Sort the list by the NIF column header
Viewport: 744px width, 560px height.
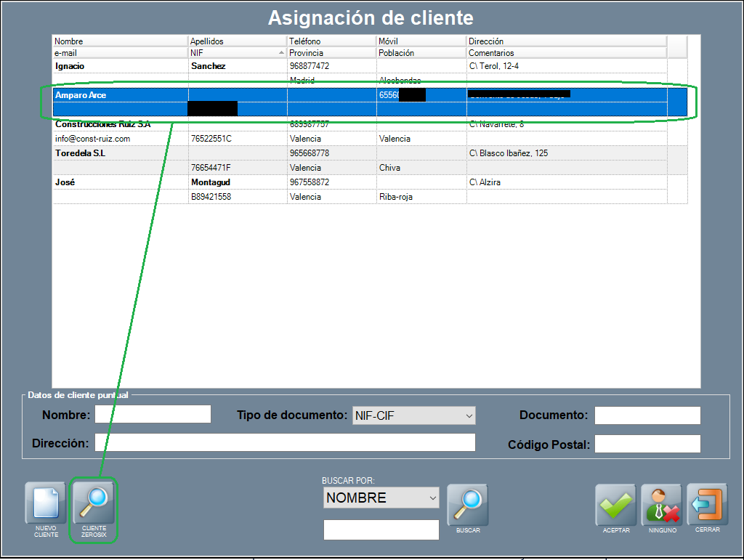237,53
